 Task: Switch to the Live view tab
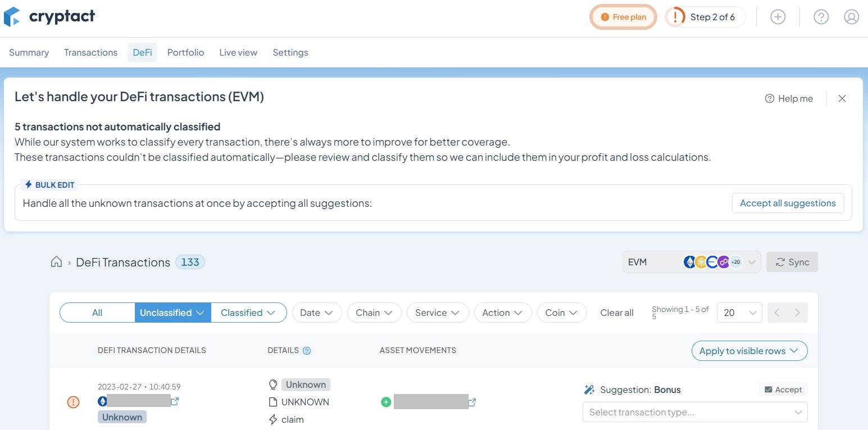[238, 52]
